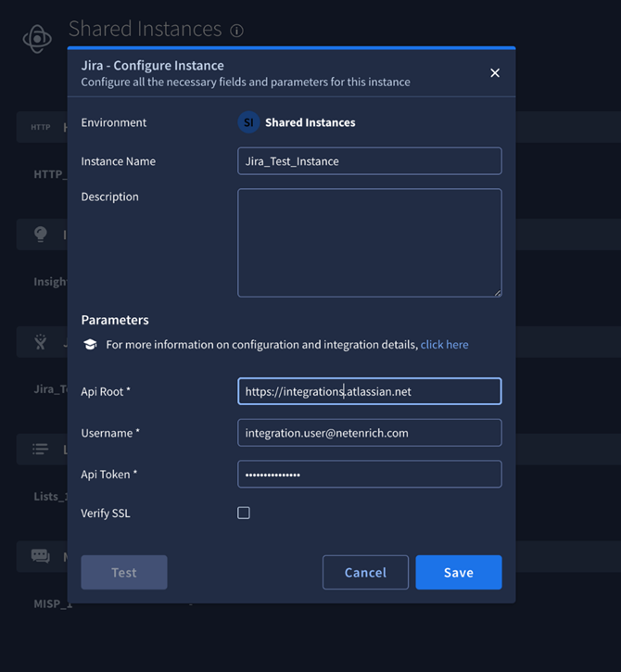Image resolution: width=621 pixels, height=672 pixels.
Task: Click the Jira integration icon behind dialog
Action: coord(40,342)
